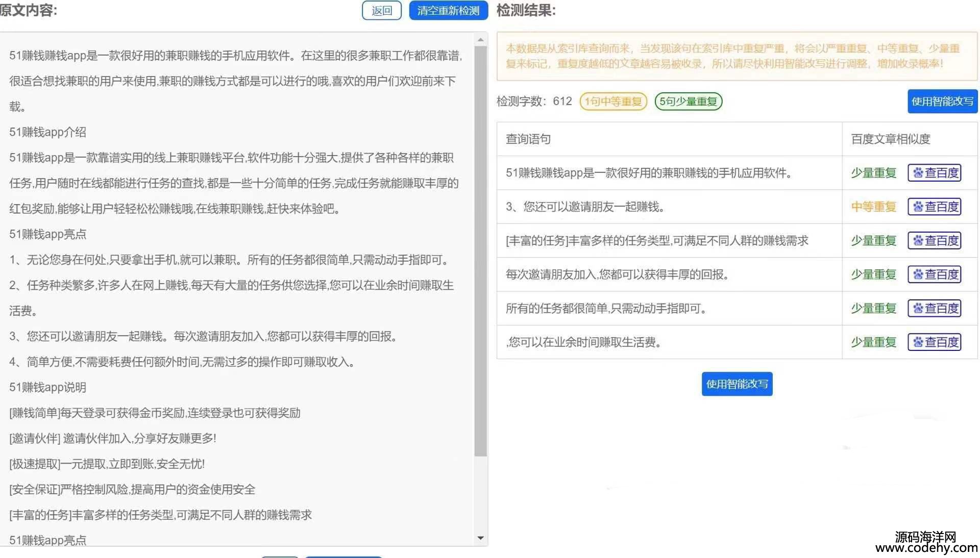Click 51赚钱app说明 heading in original text
Screen dimensions: 980x558
[x=48, y=387]
